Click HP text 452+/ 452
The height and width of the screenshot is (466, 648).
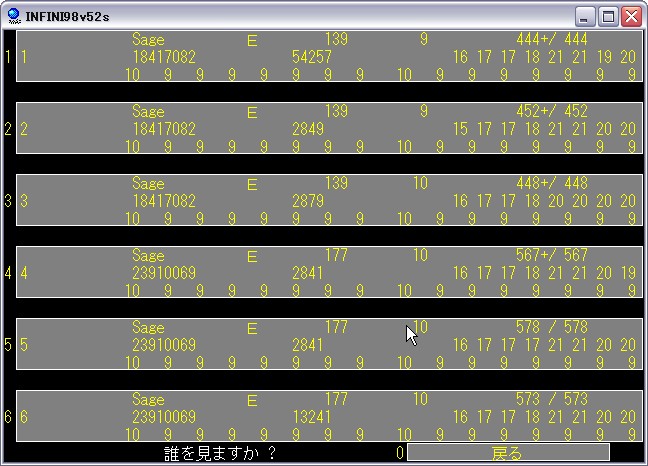coord(552,111)
